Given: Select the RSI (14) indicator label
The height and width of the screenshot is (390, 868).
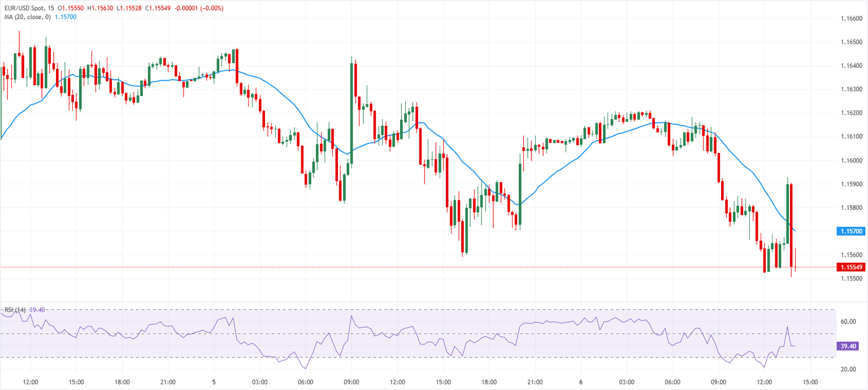Looking at the screenshot, I should click(15, 309).
